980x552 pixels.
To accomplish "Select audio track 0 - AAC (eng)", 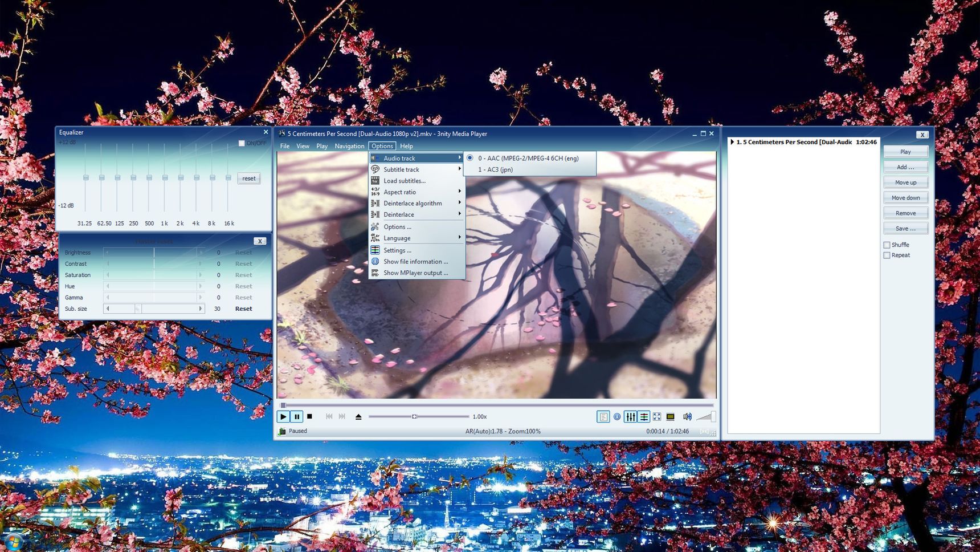I will coord(530,158).
